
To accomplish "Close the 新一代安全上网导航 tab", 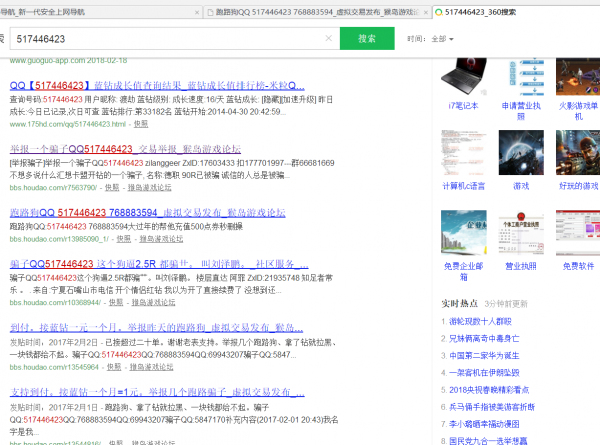I will tap(197, 13).
